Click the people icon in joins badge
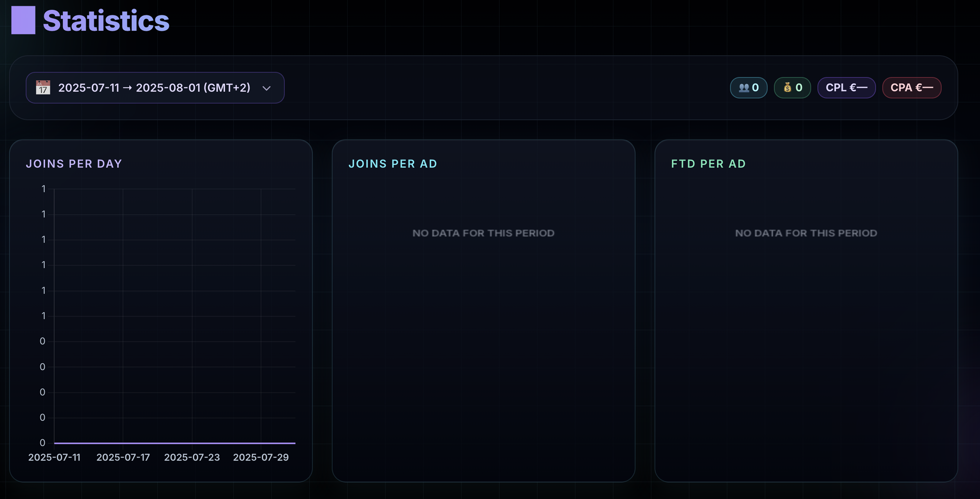The height and width of the screenshot is (499, 980). coord(744,88)
